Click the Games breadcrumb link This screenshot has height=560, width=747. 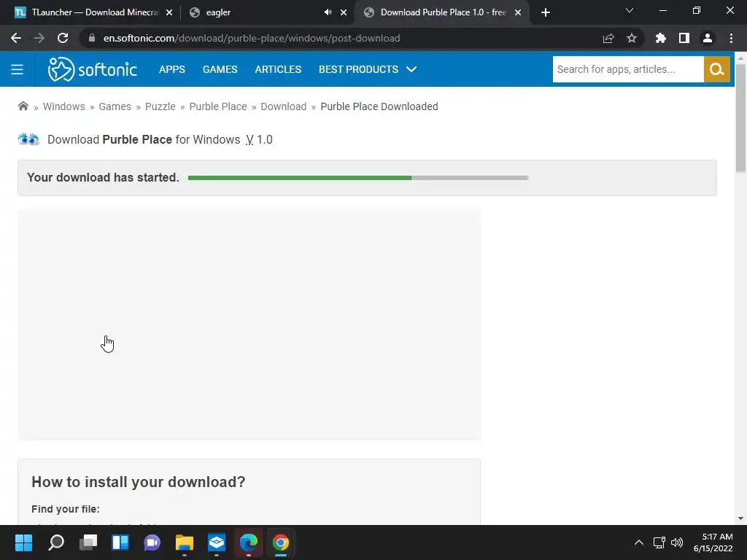(115, 106)
